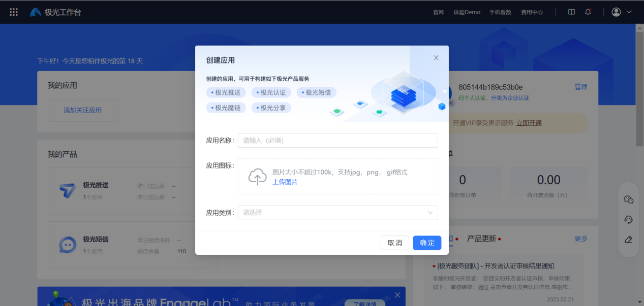
Task: Click the 我的应用 heading
Action: (63, 85)
